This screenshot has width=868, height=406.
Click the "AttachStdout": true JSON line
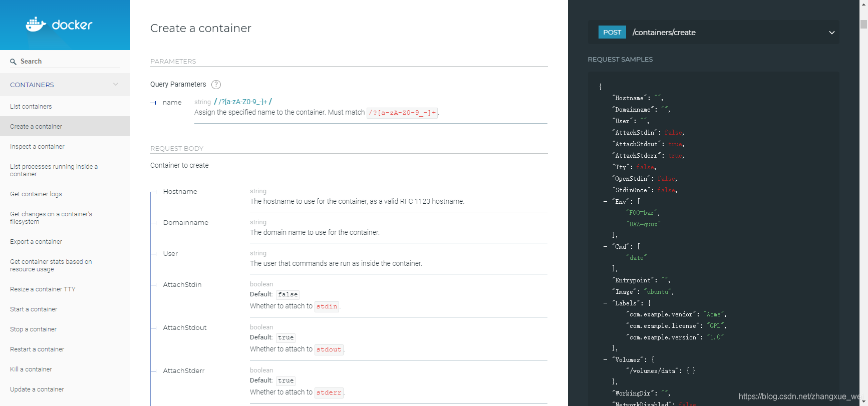(648, 144)
